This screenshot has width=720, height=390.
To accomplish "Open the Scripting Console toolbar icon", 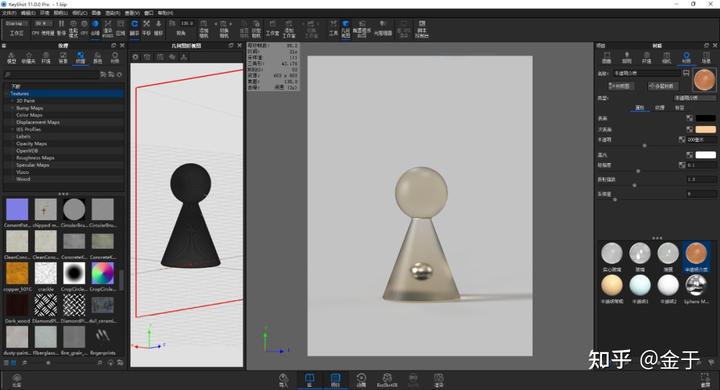I will [421, 28].
